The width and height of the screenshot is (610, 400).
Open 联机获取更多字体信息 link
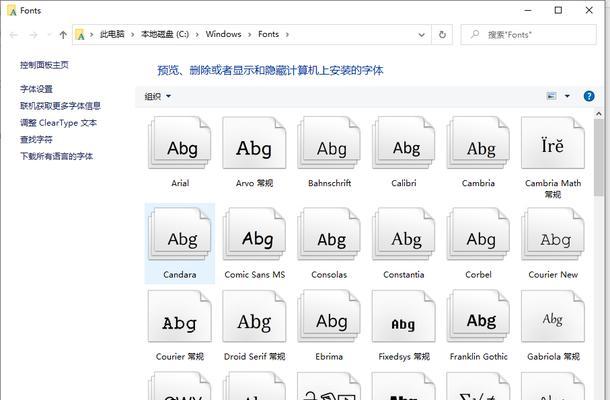click(x=60, y=106)
